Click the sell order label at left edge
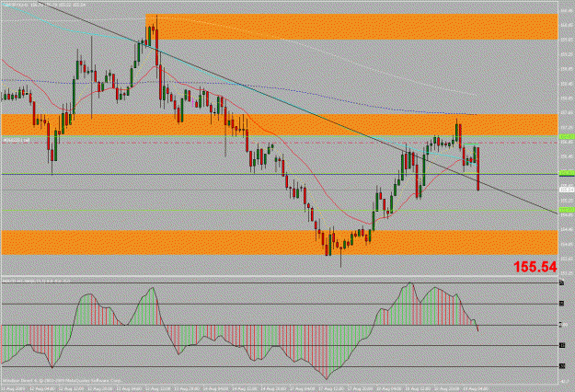 pos(17,141)
